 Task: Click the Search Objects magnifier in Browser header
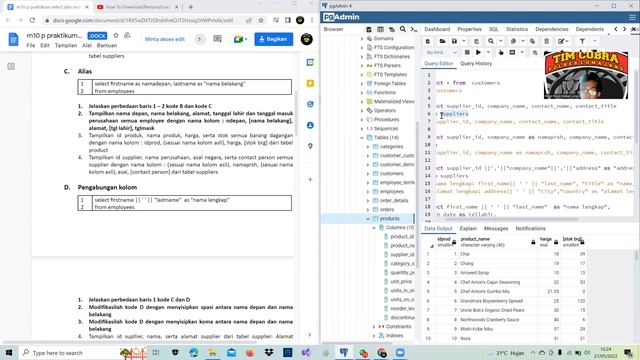[403, 29]
